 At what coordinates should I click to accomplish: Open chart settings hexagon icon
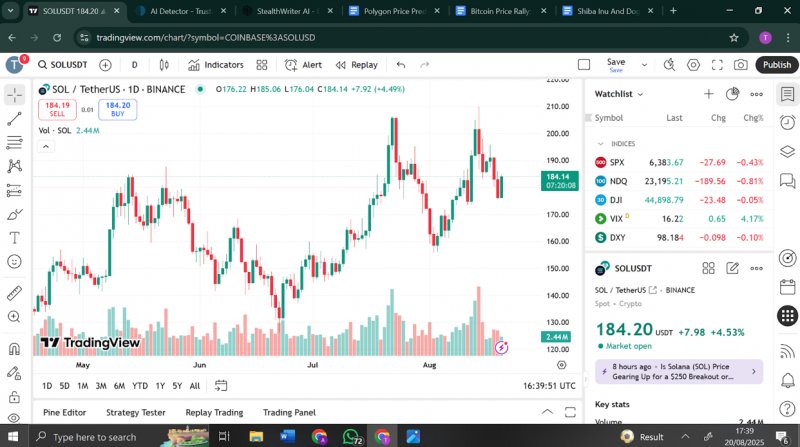click(693, 65)
